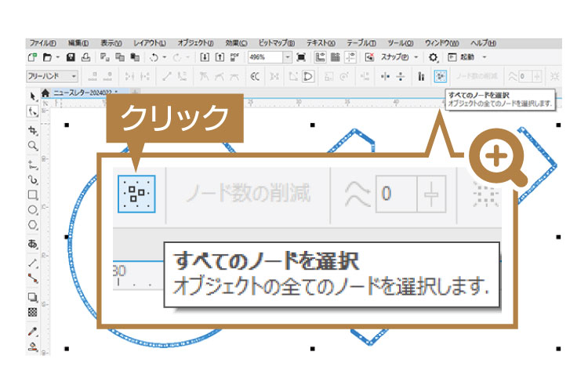588x392 pixels.
Task: Click the 起動 launch button in the toolbar
Action: click(466, 57)
